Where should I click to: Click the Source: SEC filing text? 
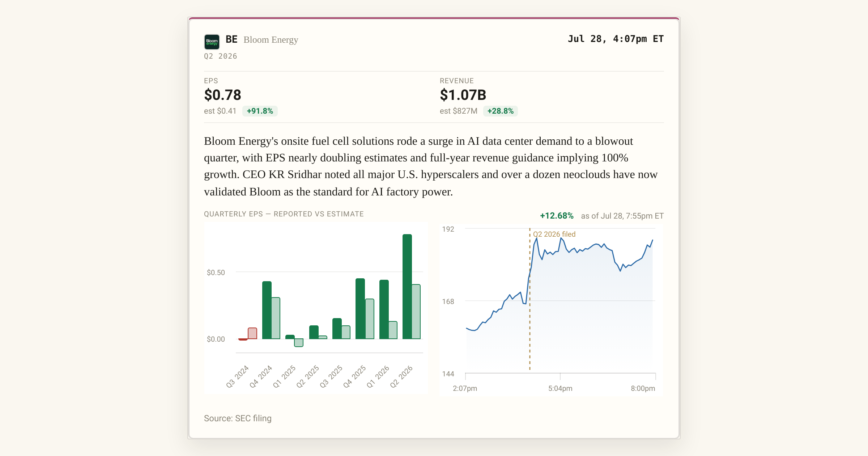238,418
